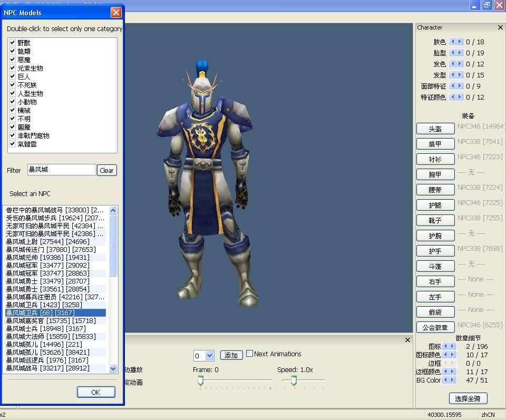Viewport: 506px width, 420px height.
Task: Click the 选择坐骑 mount button
Action: click(468, 398)
